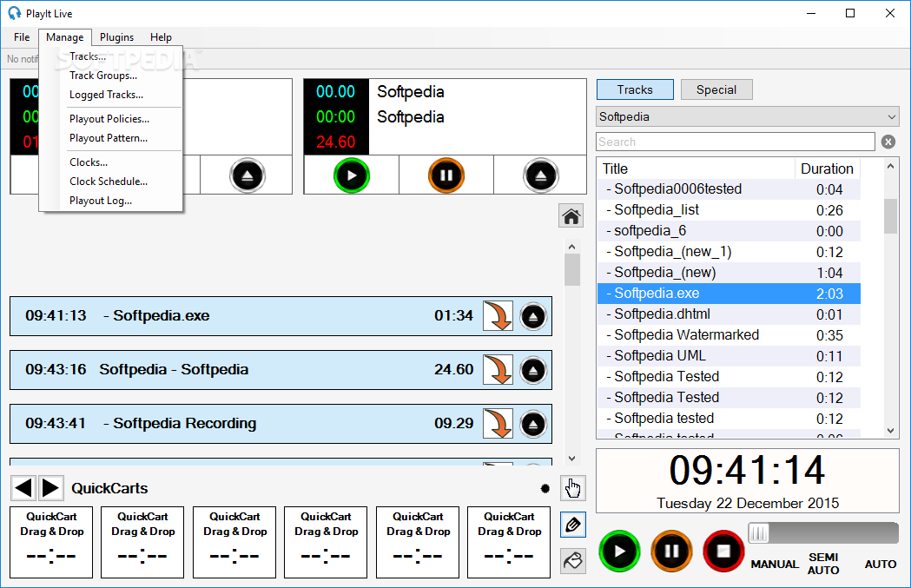
Task: Open Clock Schedule... menu entry
Action: click(109, 182)
